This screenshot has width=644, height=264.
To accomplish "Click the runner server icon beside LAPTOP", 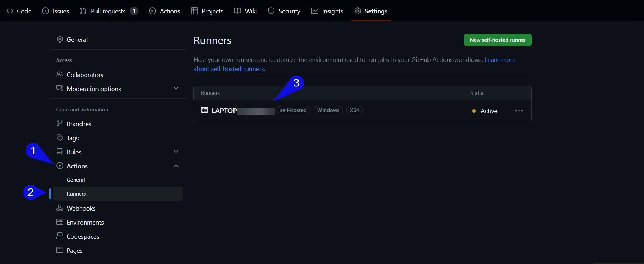I will point(204,110).
